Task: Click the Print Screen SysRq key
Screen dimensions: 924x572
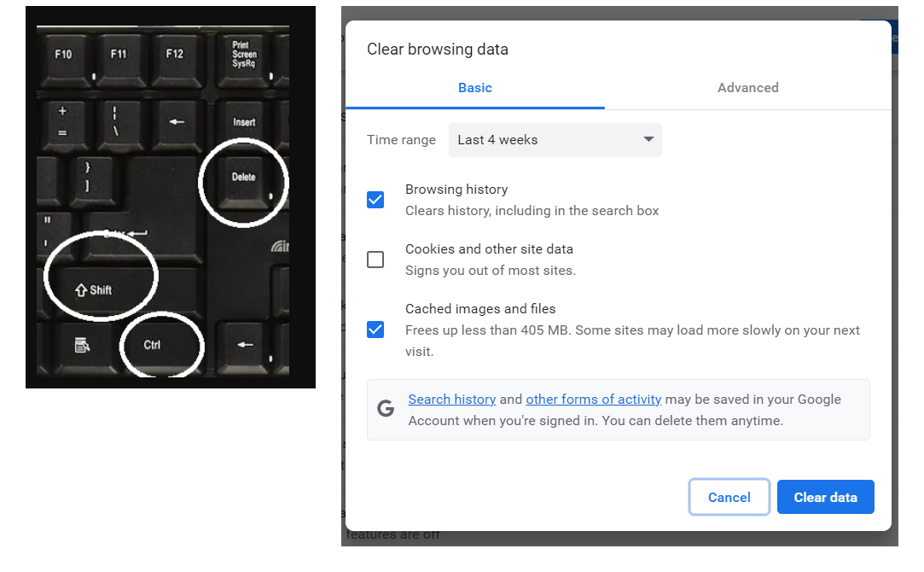Action: tap(244, 55)
